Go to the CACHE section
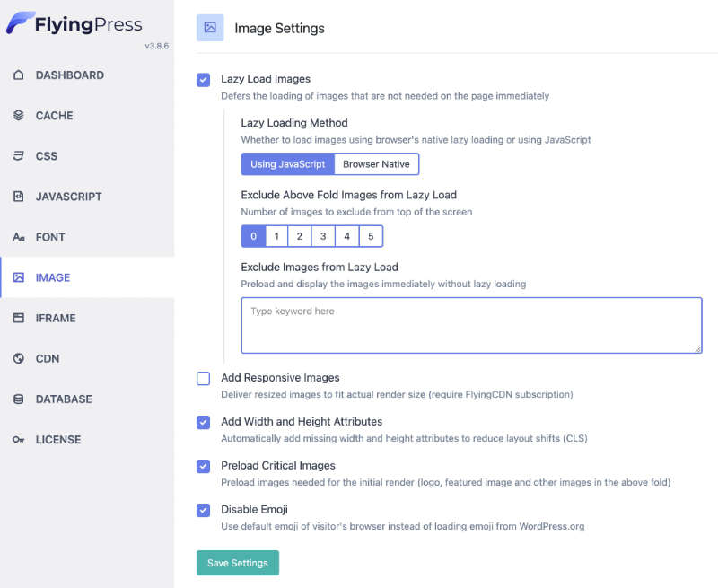Screen dimensions: 718x588 [87, 116]
